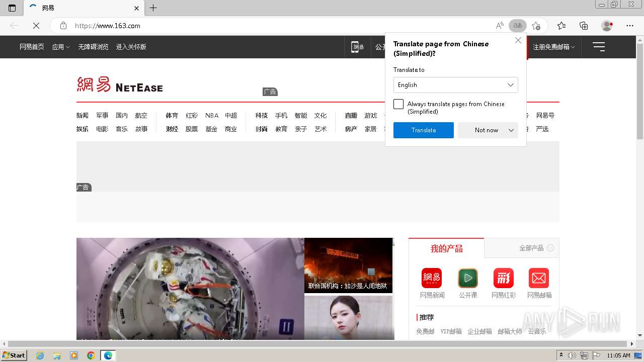Open 科技 navigation section
644x362 pixels.
point(262,116)
